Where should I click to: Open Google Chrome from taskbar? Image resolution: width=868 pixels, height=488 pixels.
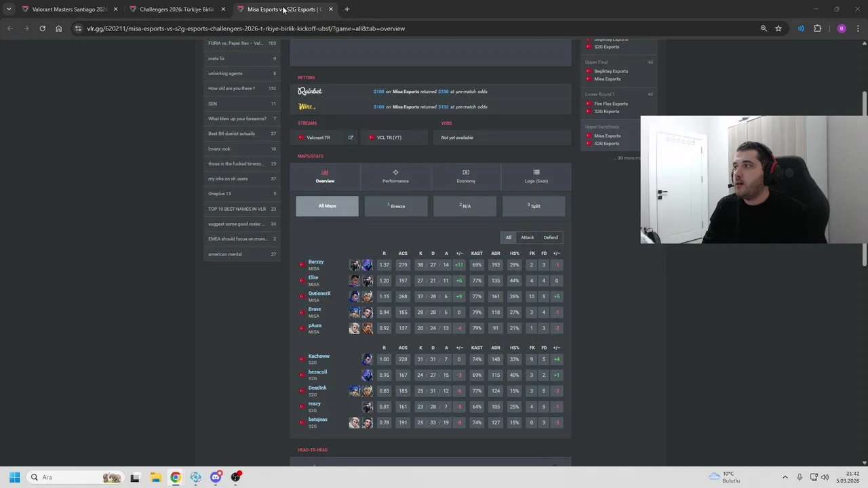click(176, 477)
